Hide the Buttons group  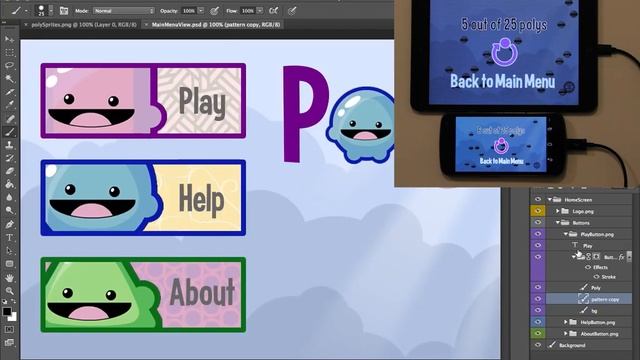tap(538, 222)
